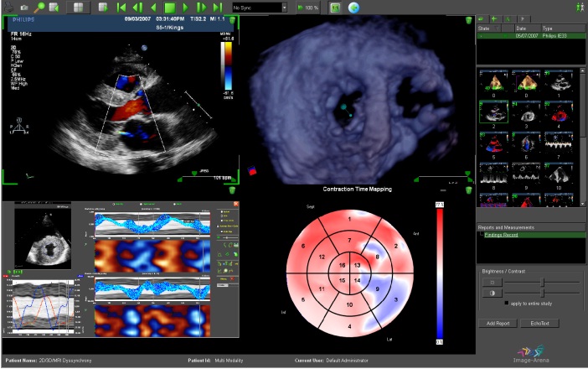Click the trash icon beside Contraction Time Mapping

469,190
